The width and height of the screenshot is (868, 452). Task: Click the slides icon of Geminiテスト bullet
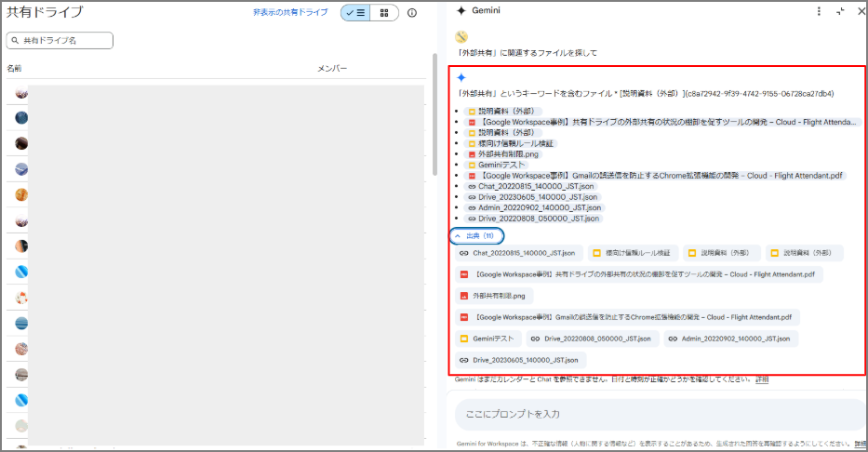[472, 165]
